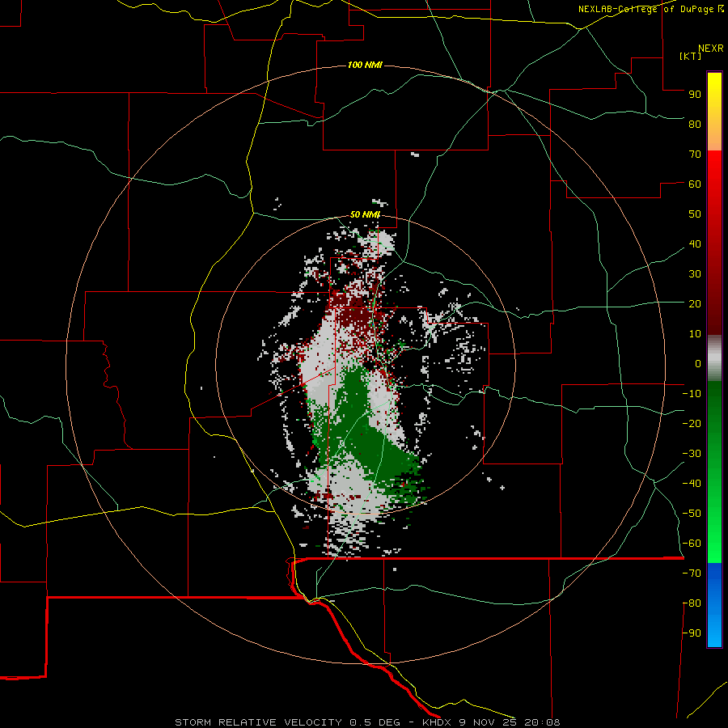
Task: Click the gray zero-velocity segment of the color bar
Action: [714, 358]
